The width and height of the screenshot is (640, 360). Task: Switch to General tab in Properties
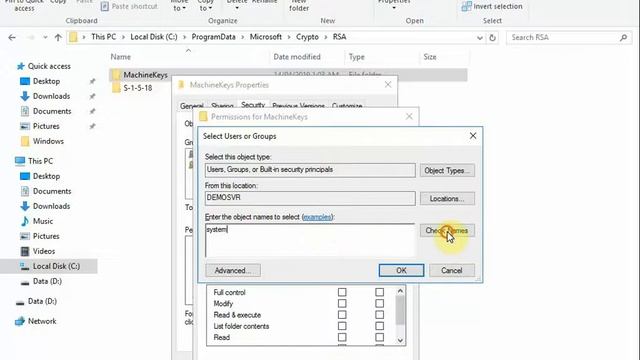(x=191, y=106)
